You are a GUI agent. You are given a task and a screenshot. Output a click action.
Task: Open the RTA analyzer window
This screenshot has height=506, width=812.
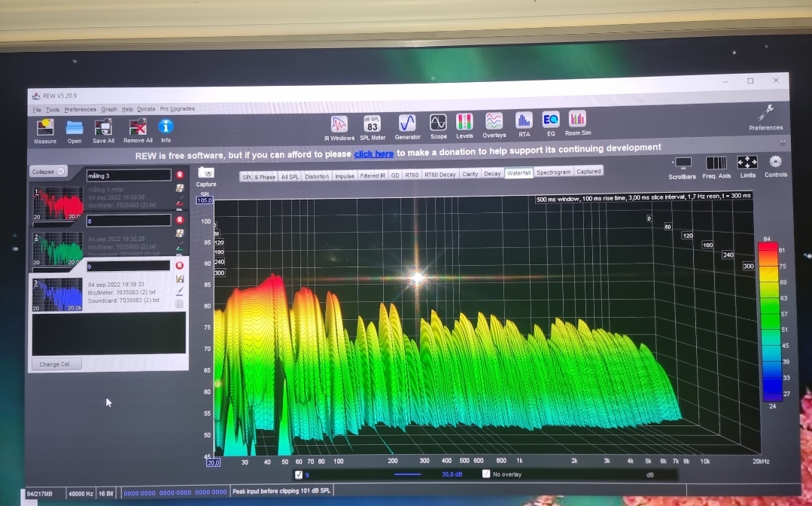tap(524, 120)
